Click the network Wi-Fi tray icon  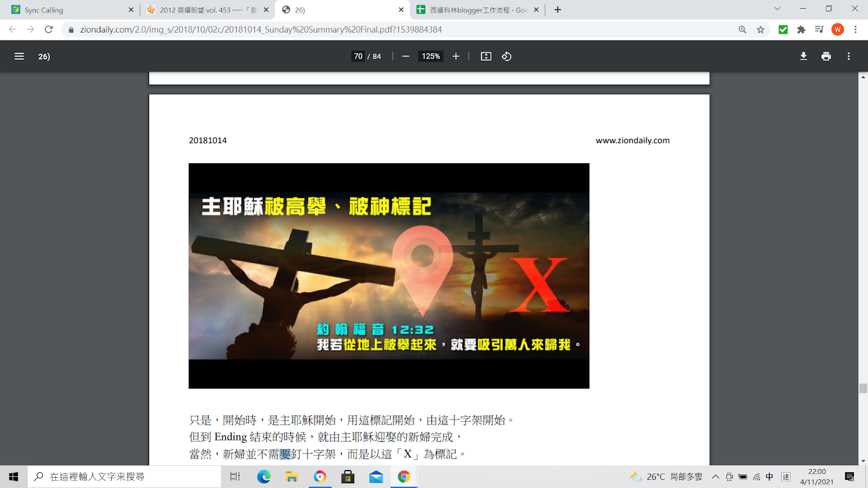pos(756,477)
